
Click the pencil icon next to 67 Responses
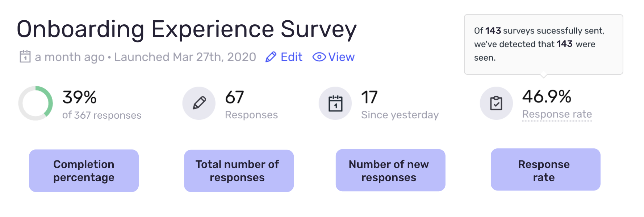pyautogui.click(x=199, y=103)
